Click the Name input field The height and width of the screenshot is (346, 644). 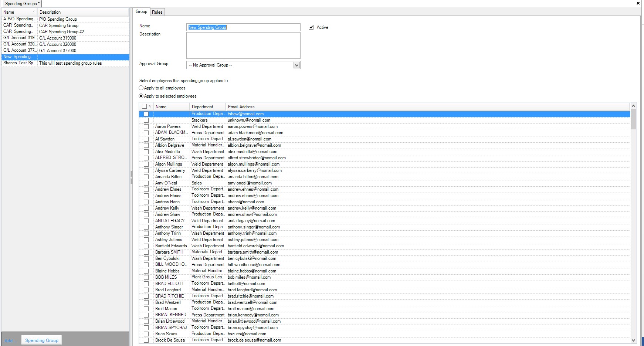tap(243, 27)
